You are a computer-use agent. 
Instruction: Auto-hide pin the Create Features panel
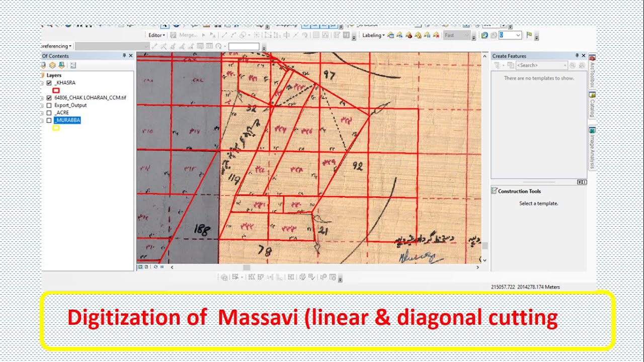(577, 56)
